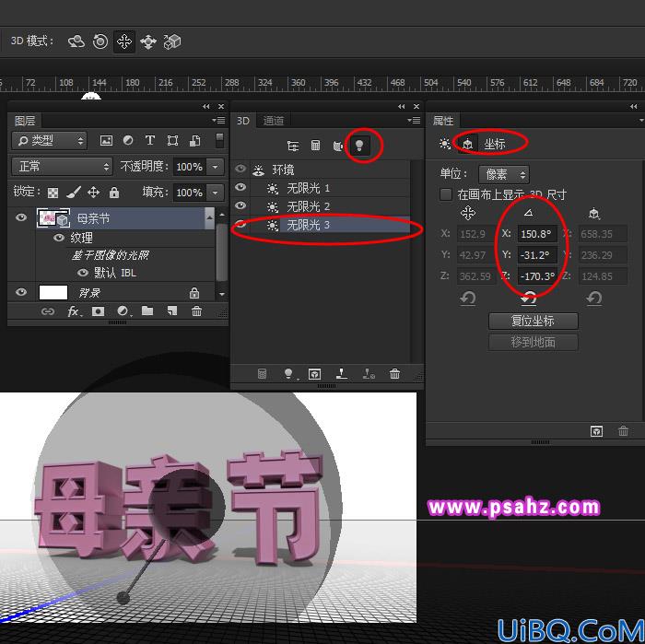Viewport: 645px width, 644px height.
Task: Add a layer mask
Action: (98, 311)
